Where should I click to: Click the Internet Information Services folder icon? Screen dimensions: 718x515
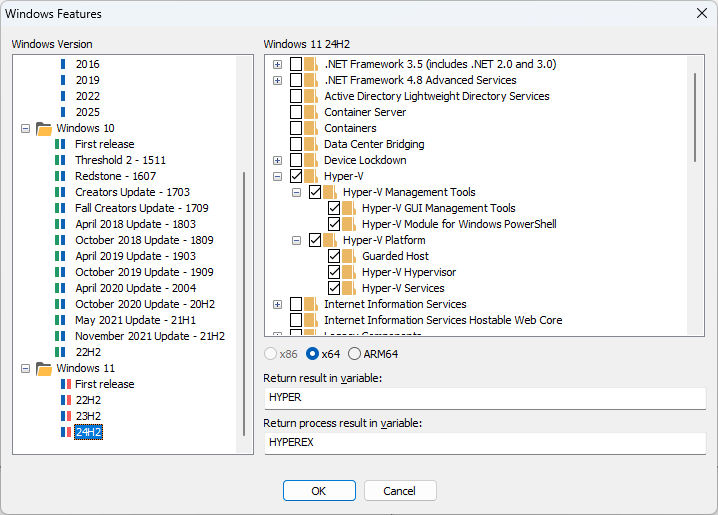point(311,304)
